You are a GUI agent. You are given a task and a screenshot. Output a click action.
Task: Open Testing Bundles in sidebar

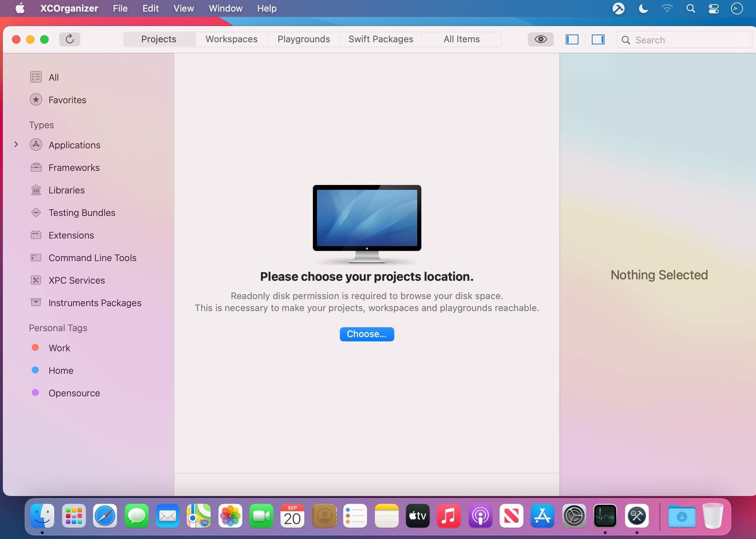pyautogui.click(x=82, y=213)
